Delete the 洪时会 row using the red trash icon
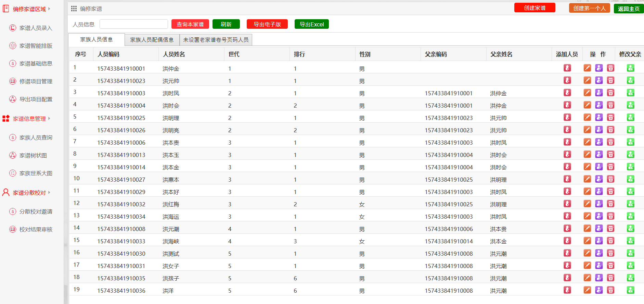This screenshot has width=644, height=304. 610,105
